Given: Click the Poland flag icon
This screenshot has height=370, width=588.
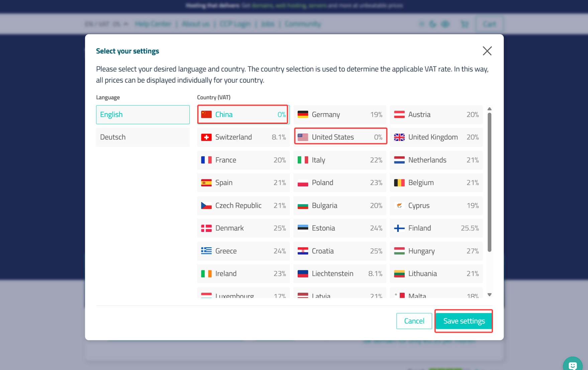Looking at the screenshot, I should 303,183.
